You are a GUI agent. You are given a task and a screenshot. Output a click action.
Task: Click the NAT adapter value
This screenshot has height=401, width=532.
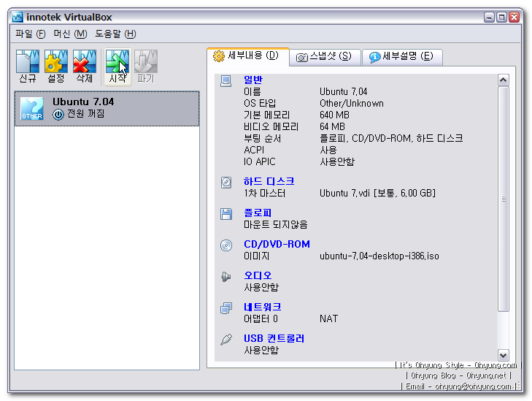pyautogui.click(x=329, y=319)
